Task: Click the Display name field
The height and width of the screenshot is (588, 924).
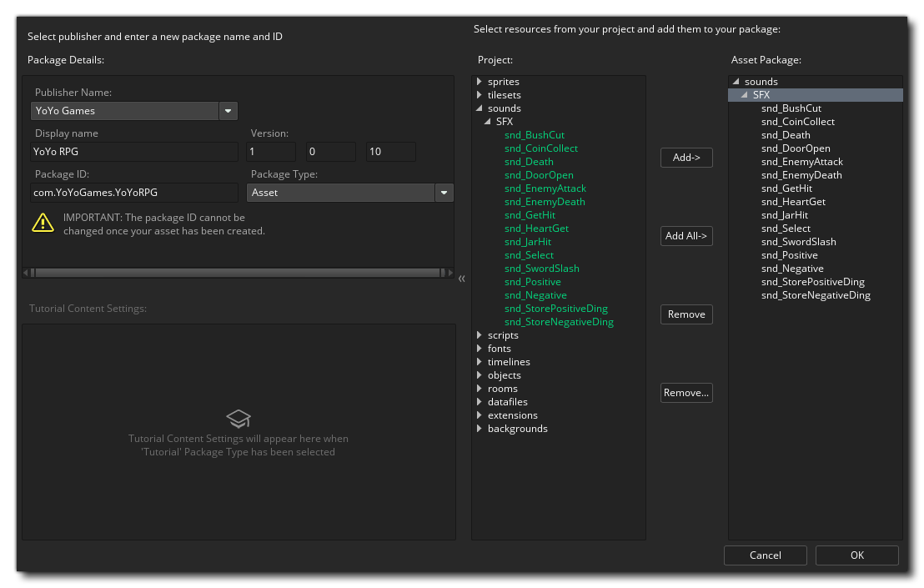Action: coord(134,152)
